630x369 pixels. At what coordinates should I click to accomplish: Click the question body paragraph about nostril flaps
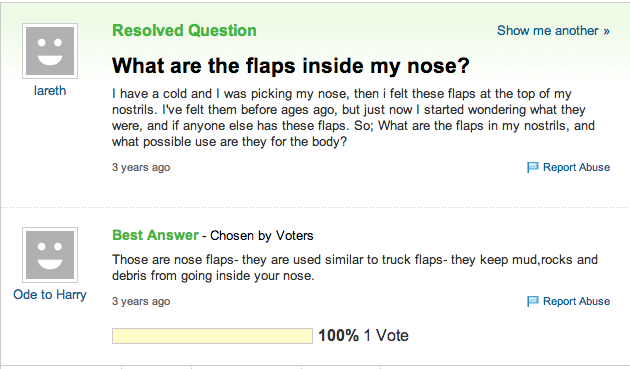tap(353, 118)
